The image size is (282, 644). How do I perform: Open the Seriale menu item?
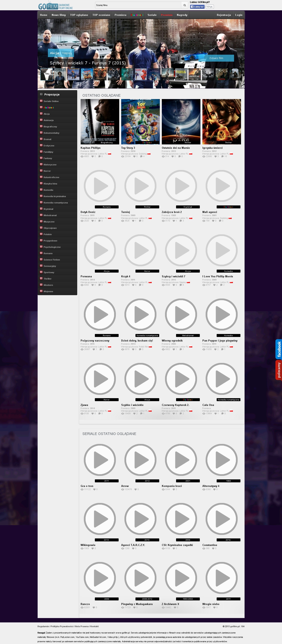[x=152, y=15]
